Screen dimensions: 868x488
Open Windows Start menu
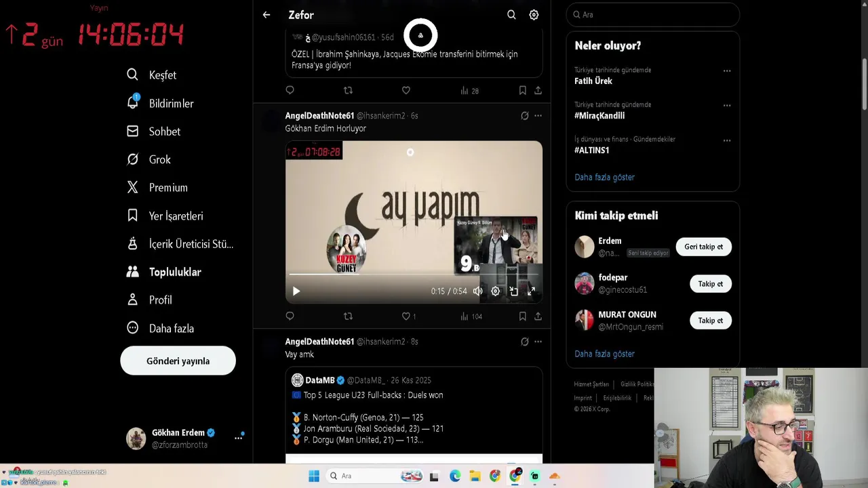(314, 476)
